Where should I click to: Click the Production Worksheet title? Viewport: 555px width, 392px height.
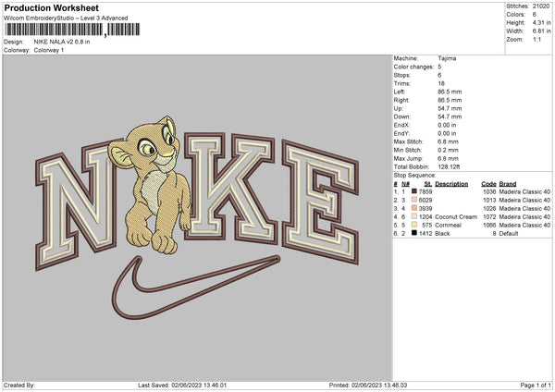point(51,7)
